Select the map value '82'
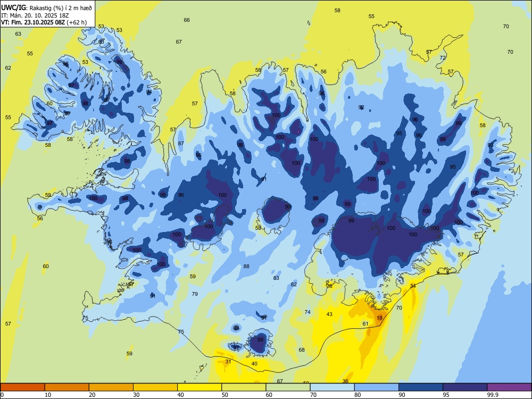The width and height of the screenshot is (532, 399). coord(294,284)
